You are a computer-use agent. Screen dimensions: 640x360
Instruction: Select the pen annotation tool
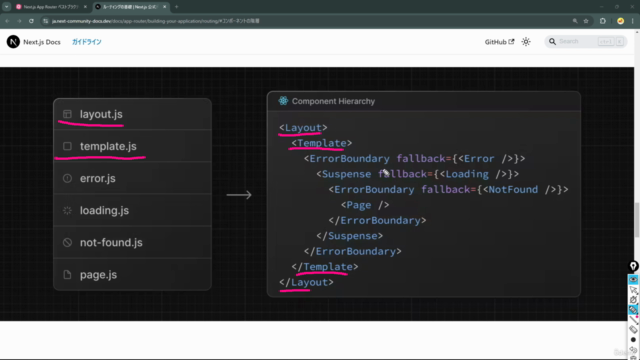pos(633,300)
